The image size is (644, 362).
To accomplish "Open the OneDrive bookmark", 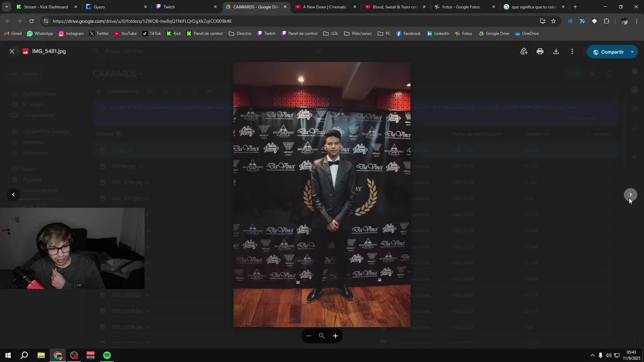I will click(x=527, y=34).
